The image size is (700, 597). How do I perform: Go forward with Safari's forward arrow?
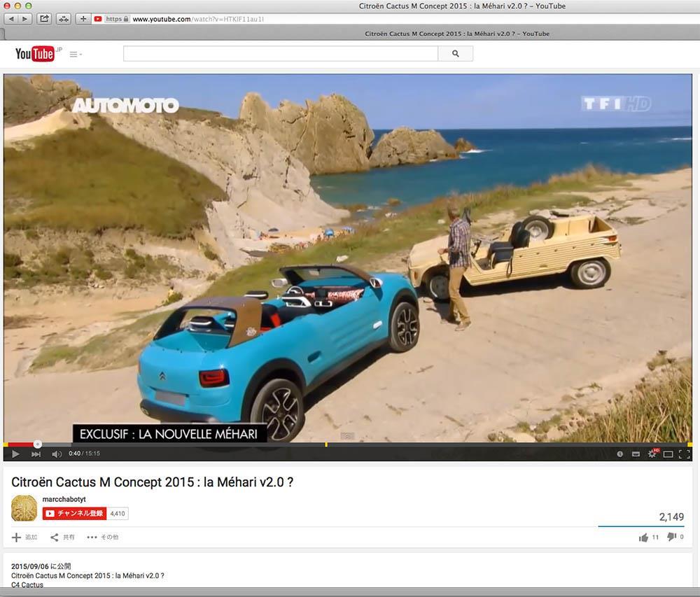click(24, 19)
